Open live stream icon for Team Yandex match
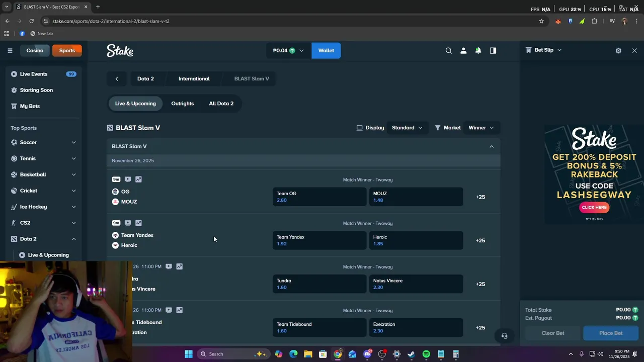 click(128, 223)
